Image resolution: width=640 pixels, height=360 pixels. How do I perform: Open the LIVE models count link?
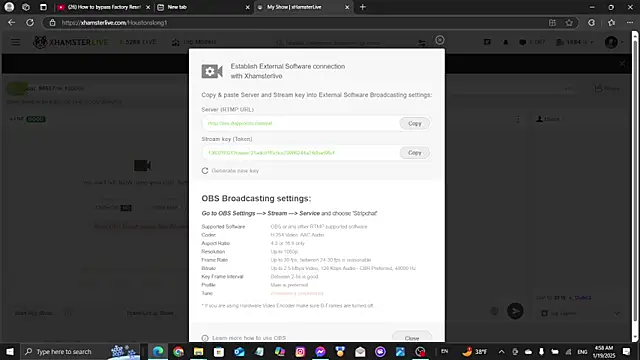point(138,42)
